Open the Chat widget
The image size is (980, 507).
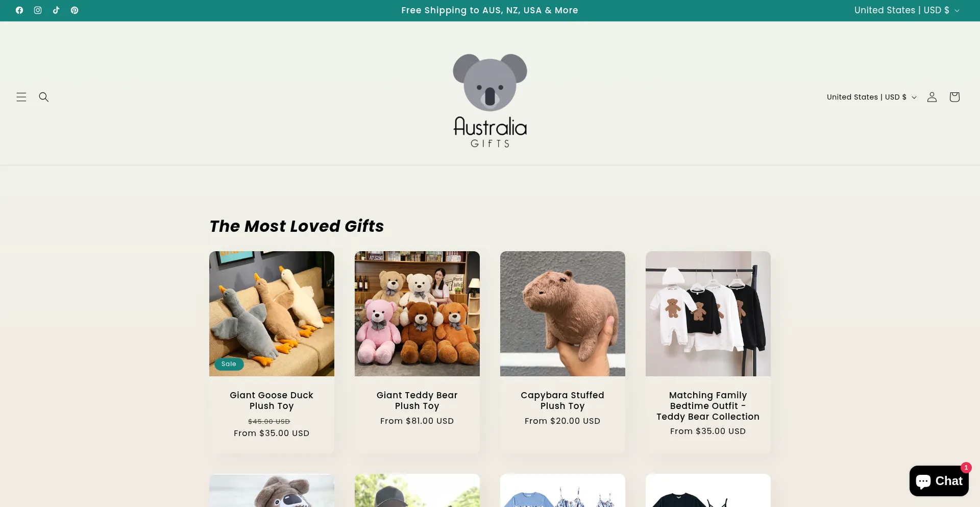939,481
